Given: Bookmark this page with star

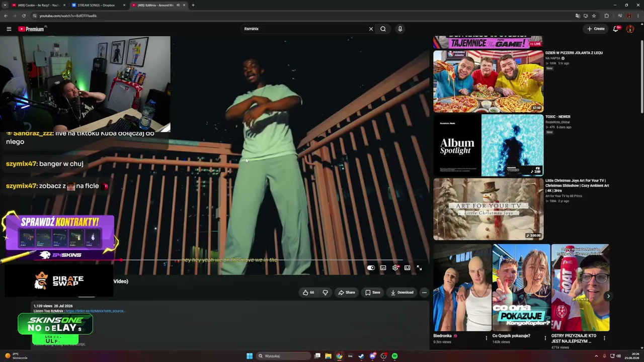Looking at the screenshot, I should (x=594, y=16).
